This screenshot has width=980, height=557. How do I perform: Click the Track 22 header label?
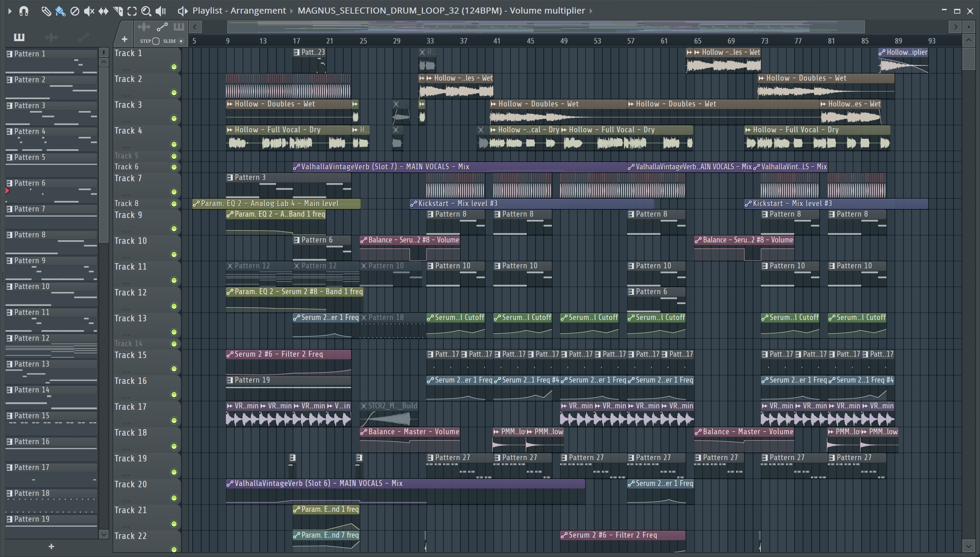131,536
